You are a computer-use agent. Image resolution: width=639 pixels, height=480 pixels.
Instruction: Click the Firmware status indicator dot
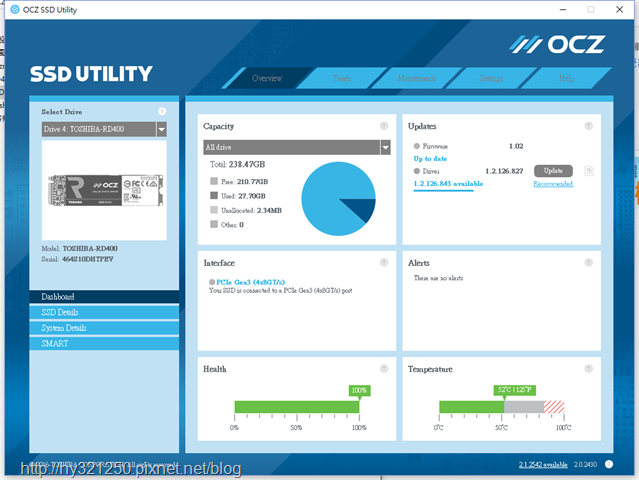pos(416,146)
